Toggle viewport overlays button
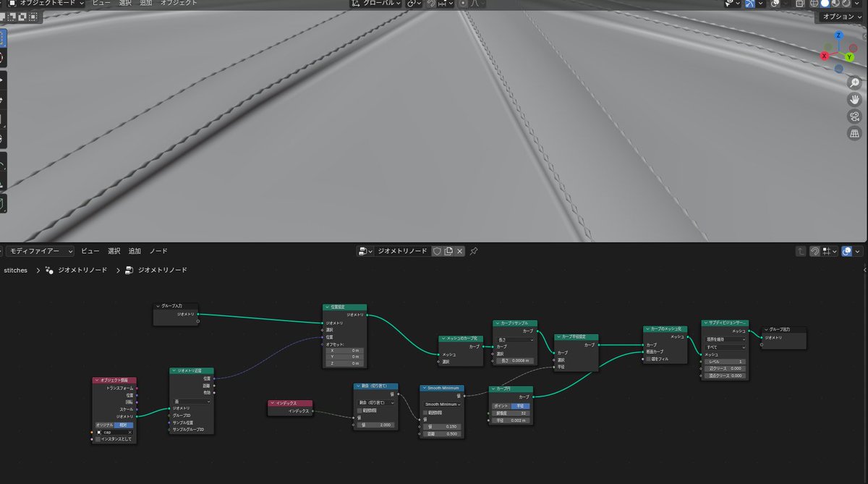This screenshot has height=484, width=868. click(x=775, y=3)
